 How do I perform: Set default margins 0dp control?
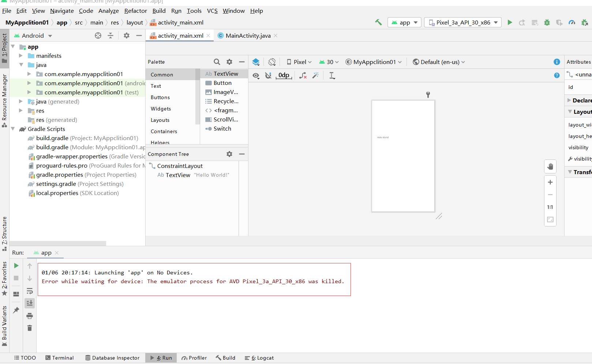(x=284, y=75)
